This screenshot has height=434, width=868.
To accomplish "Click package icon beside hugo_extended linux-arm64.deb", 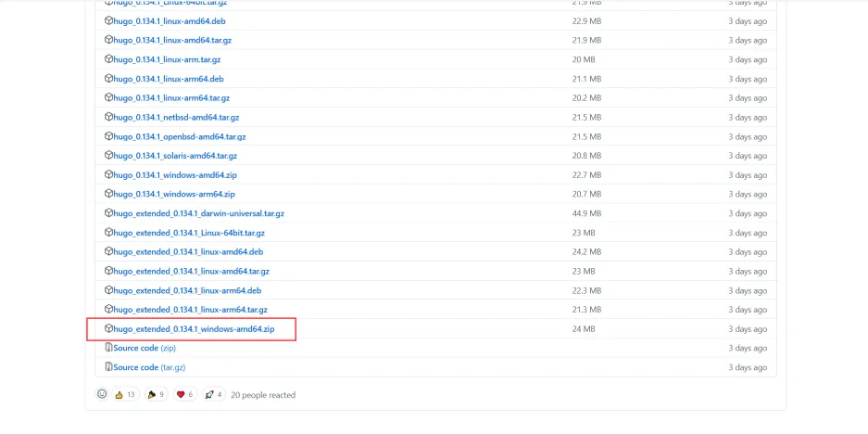I will click(x=108, y=290).
